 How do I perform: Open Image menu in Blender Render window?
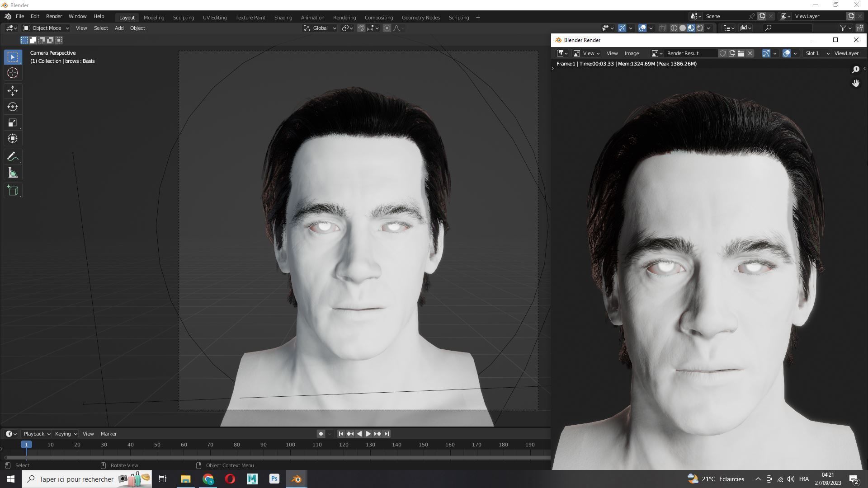632,53
